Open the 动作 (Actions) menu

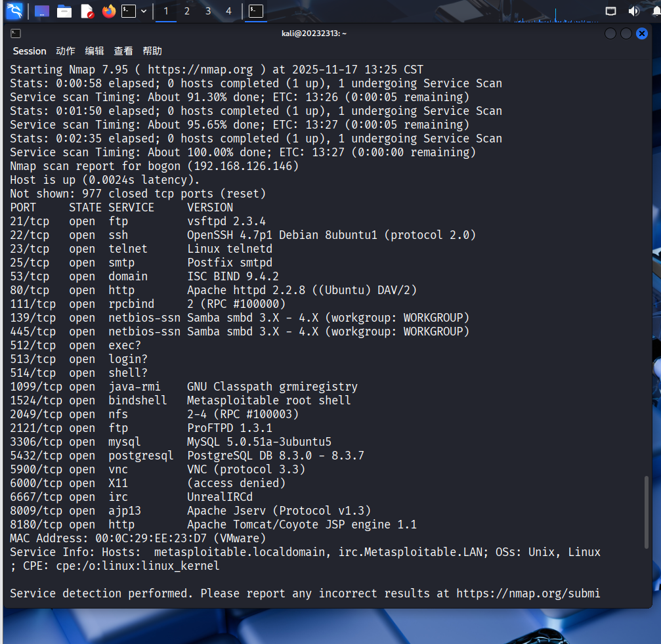(66, 51)
